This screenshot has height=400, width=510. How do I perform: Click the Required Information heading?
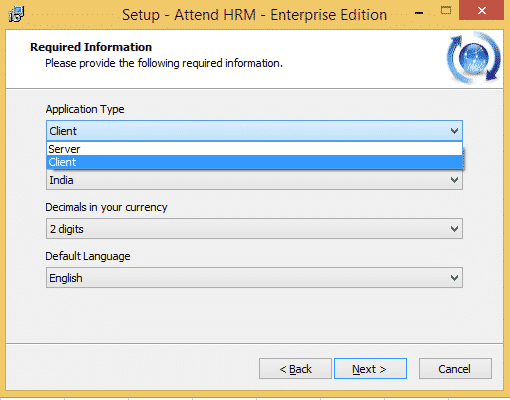[x=91, y=47]
